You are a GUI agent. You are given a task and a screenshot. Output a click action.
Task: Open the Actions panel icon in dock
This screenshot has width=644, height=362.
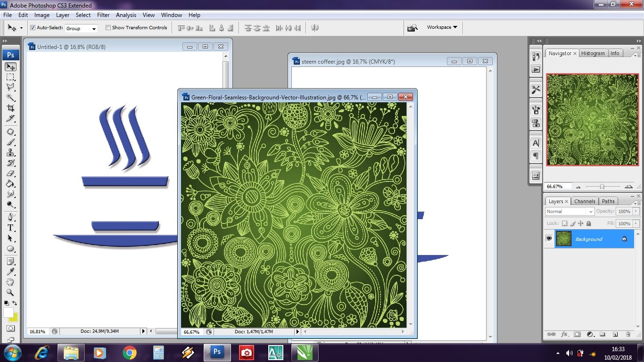pyautogui.click(x=536, y=69)
